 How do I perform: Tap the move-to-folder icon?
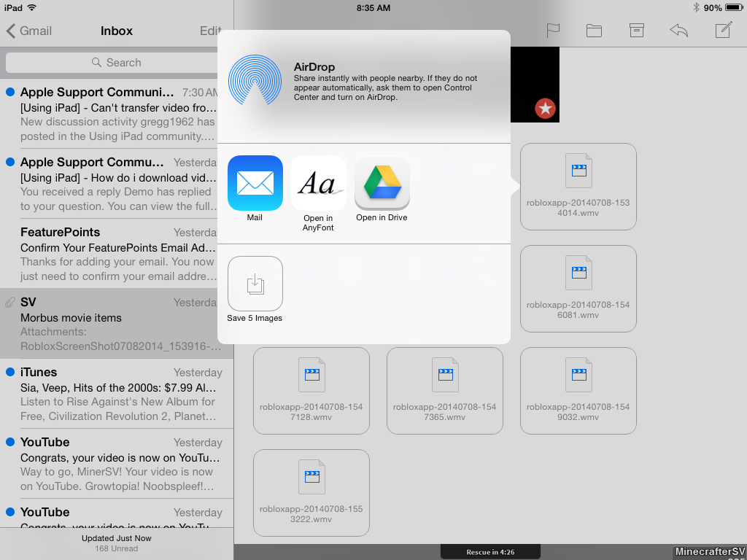pyautogui.click(x=594, y=31)
